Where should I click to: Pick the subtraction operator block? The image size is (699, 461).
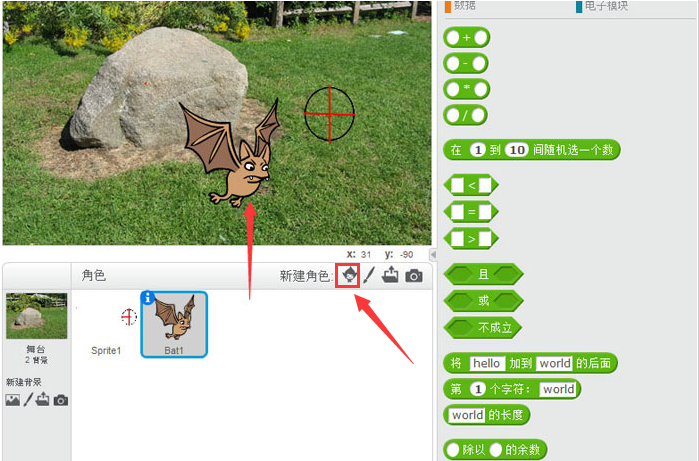coord(466,64)
